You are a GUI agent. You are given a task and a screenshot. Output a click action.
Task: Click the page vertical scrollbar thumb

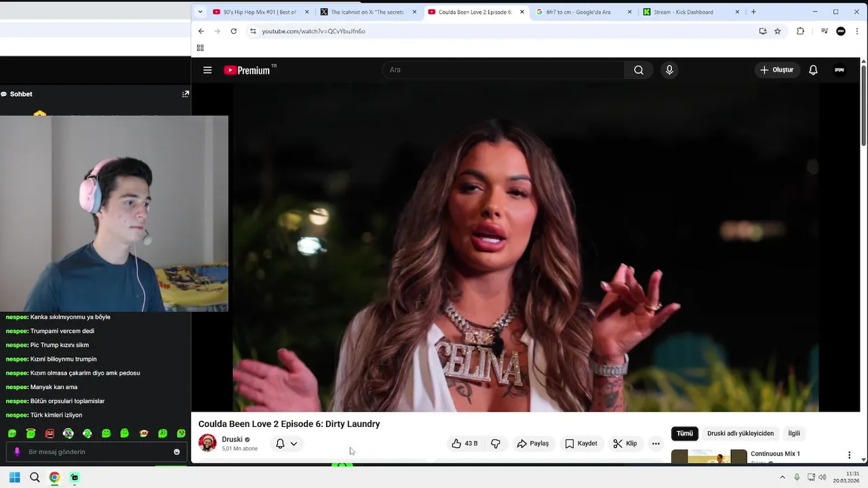coord(864,105)
